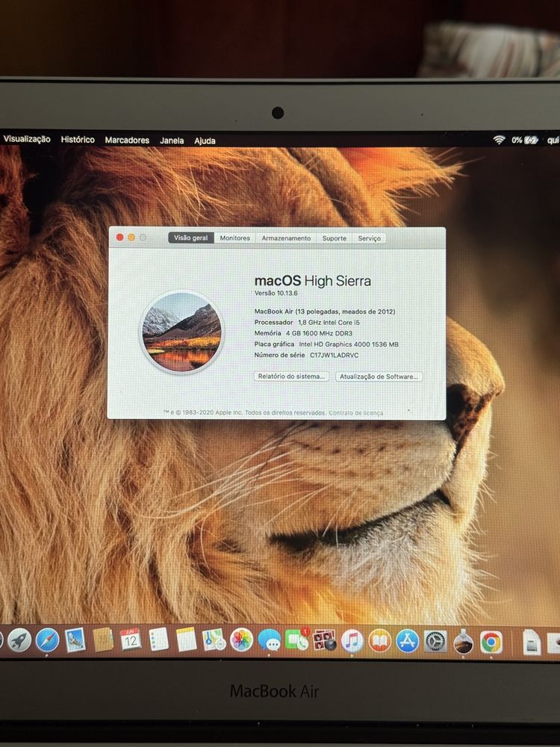The width and height of the screenshot is (560, 747).
Task: Click the Relatório do sistema button
Action: tap(291, 376)
